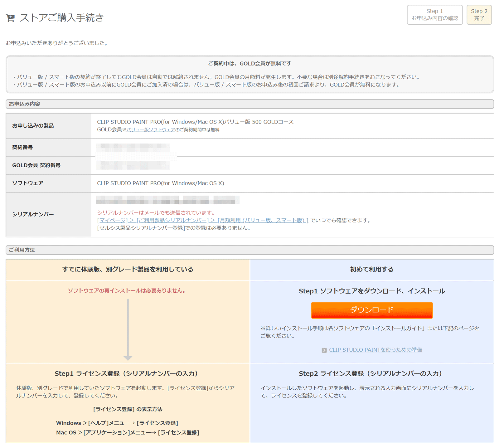Click the red text シリアルナンバーはメールでも送信されています。
Screen dimensions: 499x448
tap(156, 213)
